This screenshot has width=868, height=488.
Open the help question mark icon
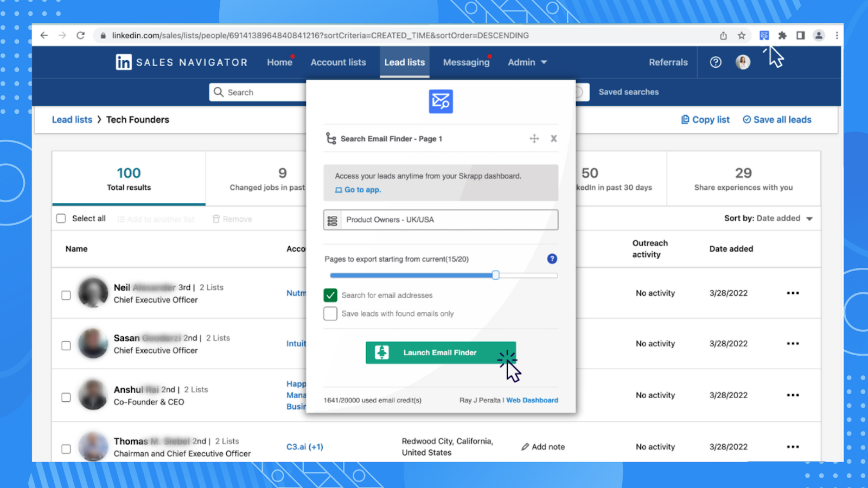tap(716, 62)
